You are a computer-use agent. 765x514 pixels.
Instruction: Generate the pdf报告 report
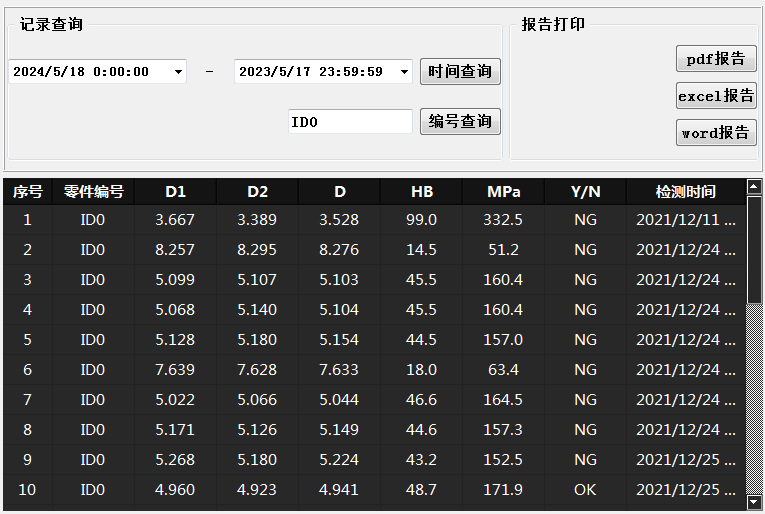tap(716, 59)
